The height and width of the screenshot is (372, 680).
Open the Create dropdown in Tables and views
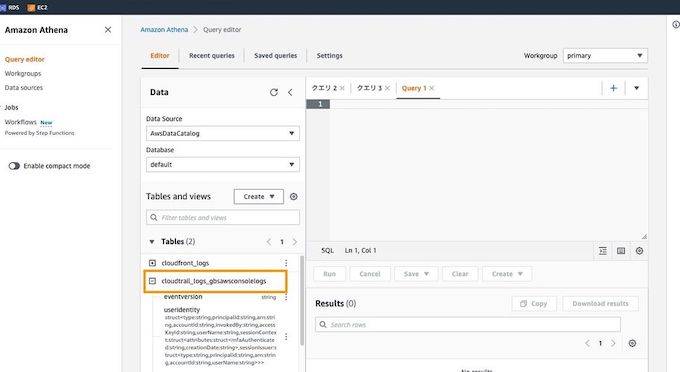tap(258, 196)
